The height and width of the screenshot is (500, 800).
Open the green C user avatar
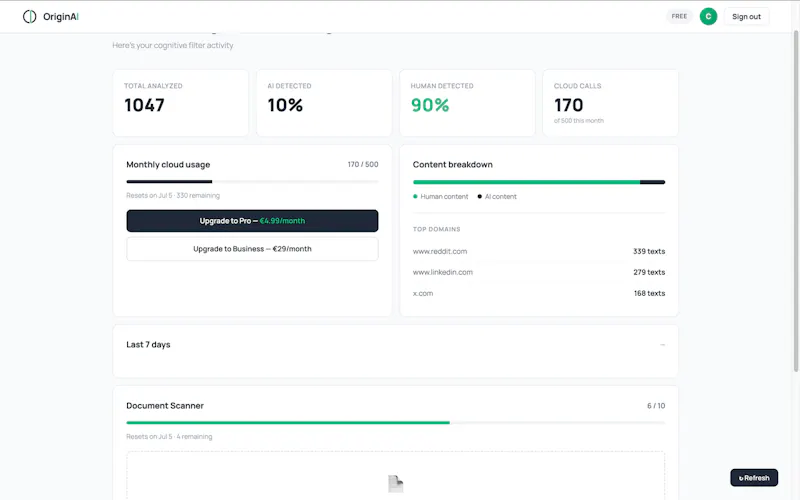[x=708, y=16]
